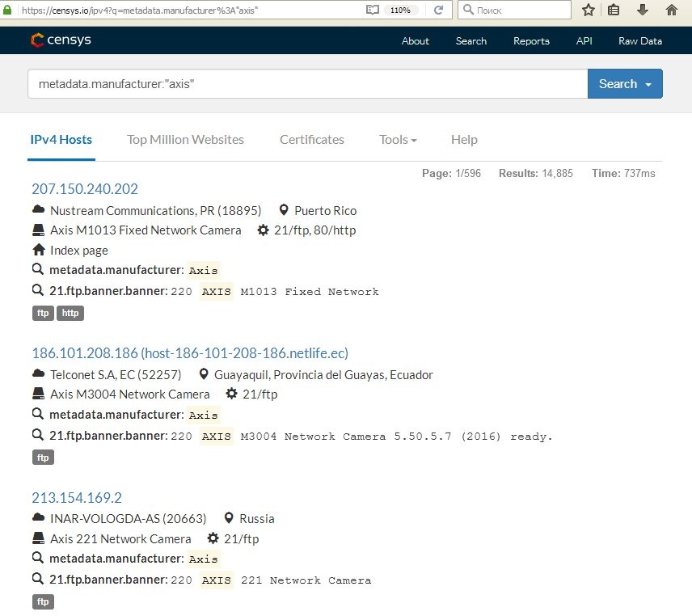This screenshot has width=692, height=616.
Task: Open Reports in the top navigation
Action: point(531,41)
